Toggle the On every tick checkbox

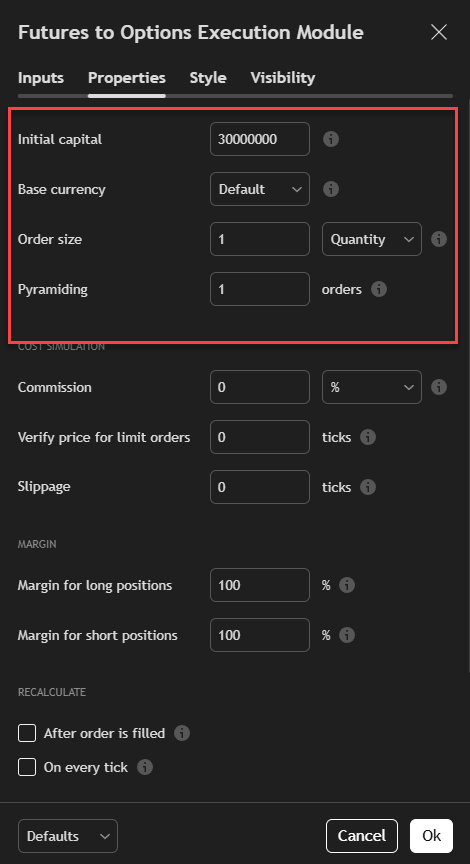[x=27, y=767]
